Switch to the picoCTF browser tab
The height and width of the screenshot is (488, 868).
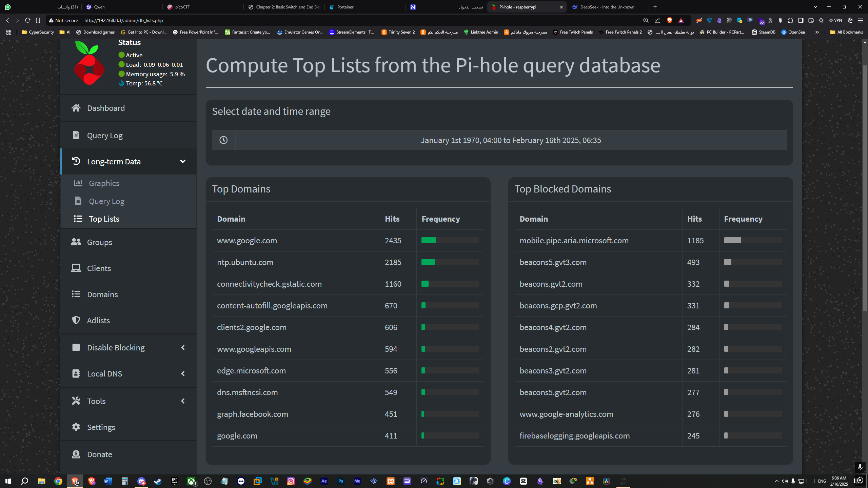pyautogui.click(x=203, y=7)
